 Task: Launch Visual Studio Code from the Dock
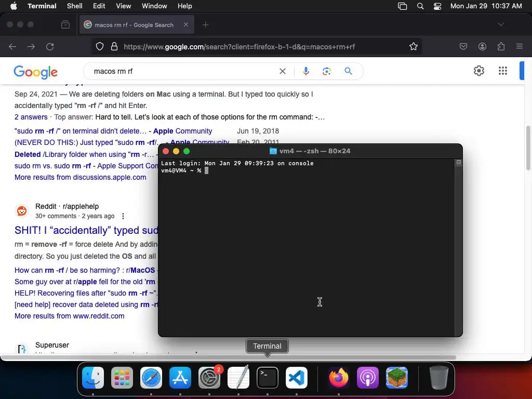pos(297,378)
